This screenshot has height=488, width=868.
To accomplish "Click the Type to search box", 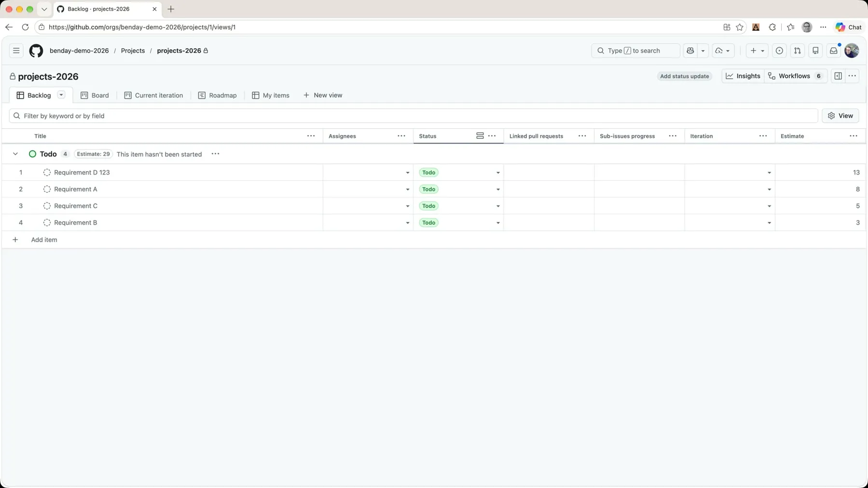I will click(635, 51).
